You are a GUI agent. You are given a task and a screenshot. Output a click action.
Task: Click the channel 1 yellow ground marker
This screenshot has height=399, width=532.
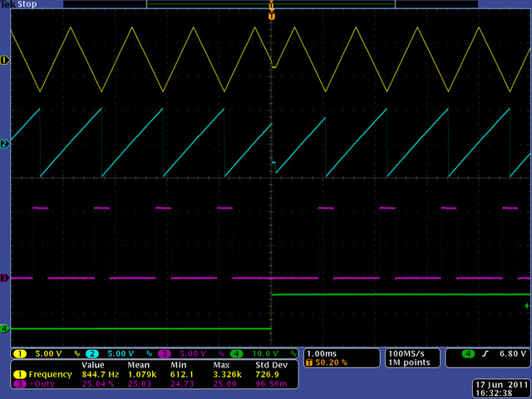pyautogui.click(x=4, y=61)
